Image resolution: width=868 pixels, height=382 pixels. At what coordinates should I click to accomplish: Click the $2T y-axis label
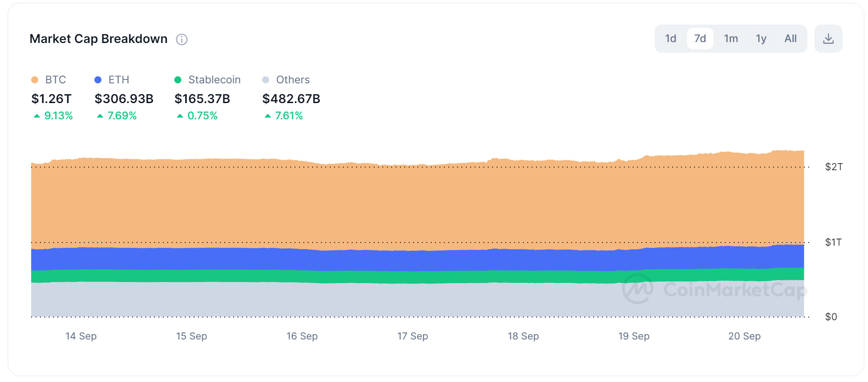click(834, 167)
